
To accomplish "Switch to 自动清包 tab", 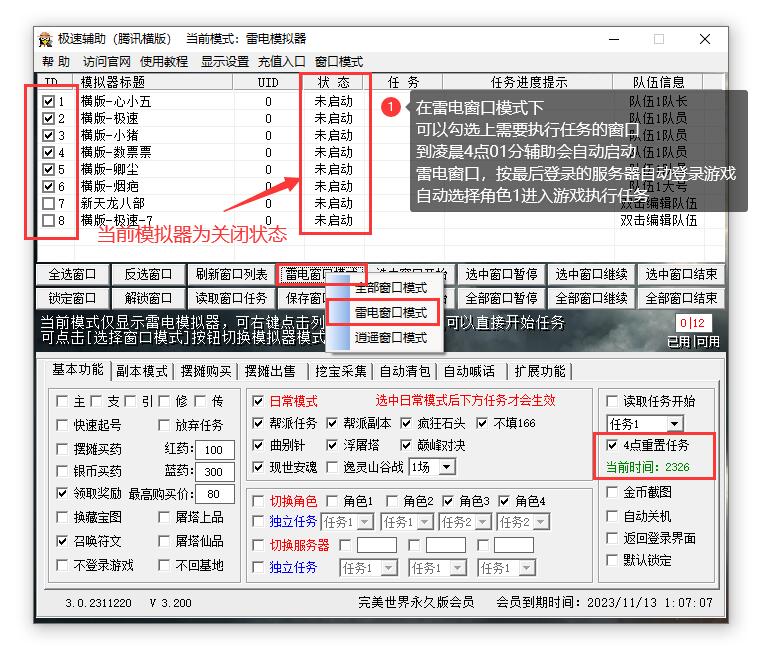I will pyautogui.click(x=405, y=371).
